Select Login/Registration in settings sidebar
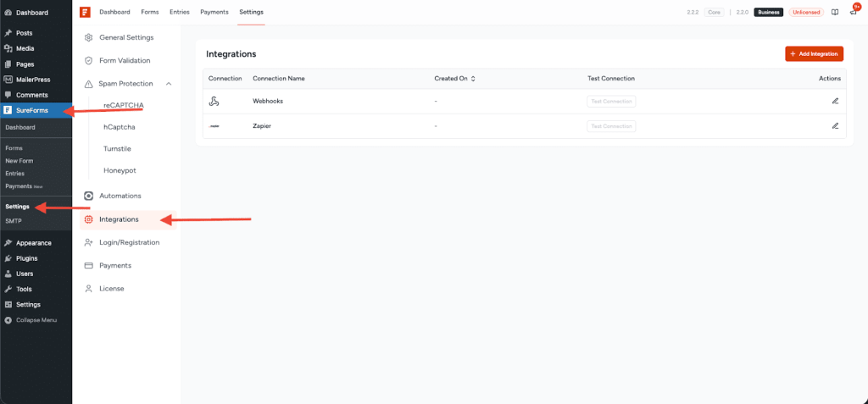Image resolution: width=868 pixels, height=404 pixels. (129, 242)
